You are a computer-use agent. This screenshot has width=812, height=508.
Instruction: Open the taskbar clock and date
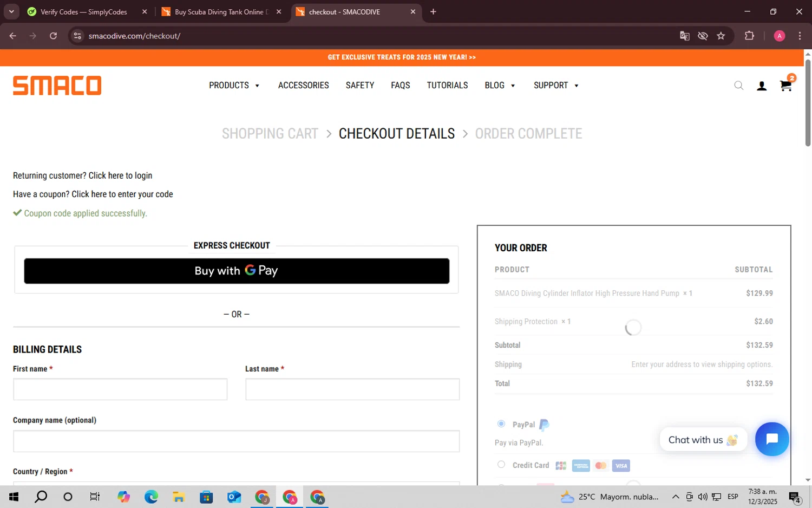point(762,497)
